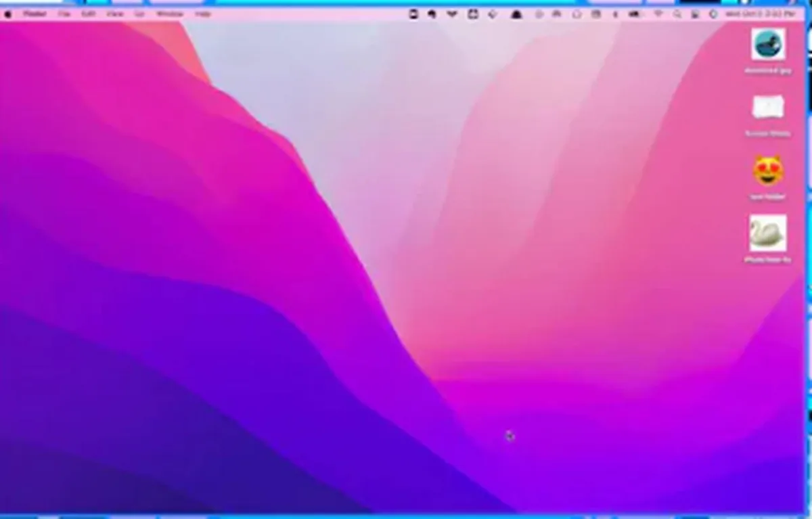Toggle Do Not Disturb via the bell icon
Screen dimensions: 812x519
coord(516,12)
